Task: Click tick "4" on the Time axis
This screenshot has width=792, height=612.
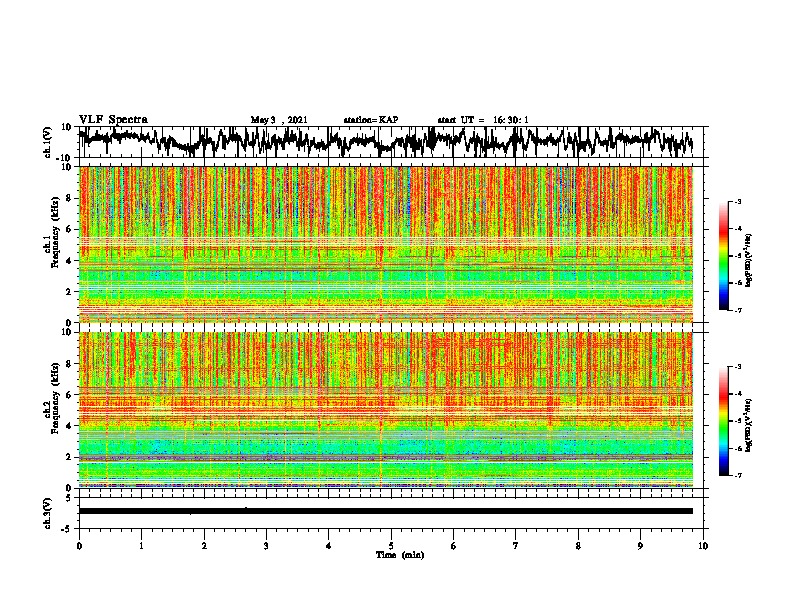Action: 329,546
